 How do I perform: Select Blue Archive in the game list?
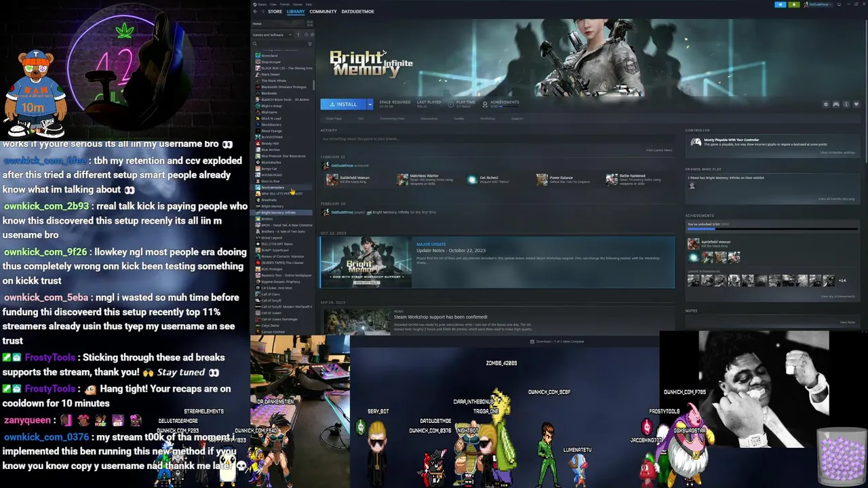(281, 150)
